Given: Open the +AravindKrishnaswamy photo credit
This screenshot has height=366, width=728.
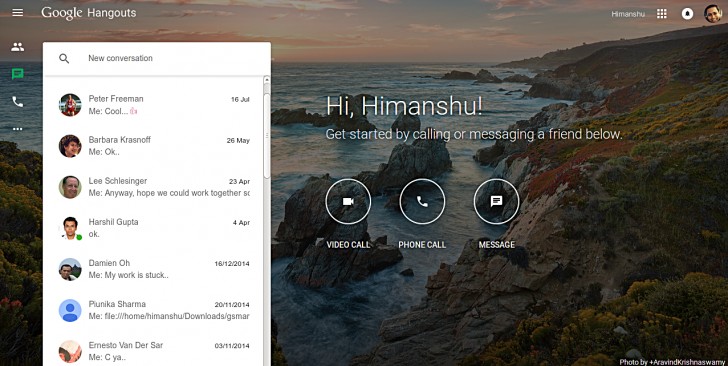Looking at the screenshot, I should tap(687, 362).
